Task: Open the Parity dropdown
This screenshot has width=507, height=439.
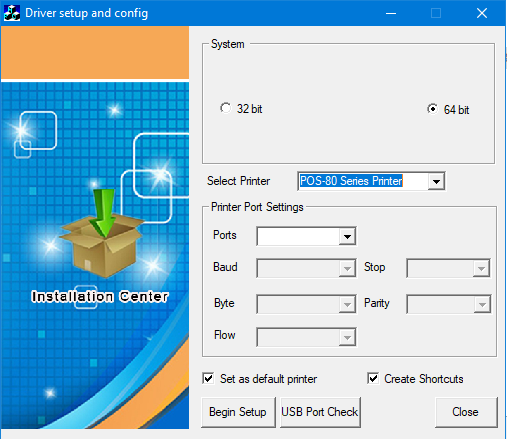Action: (x=482, y=304)
